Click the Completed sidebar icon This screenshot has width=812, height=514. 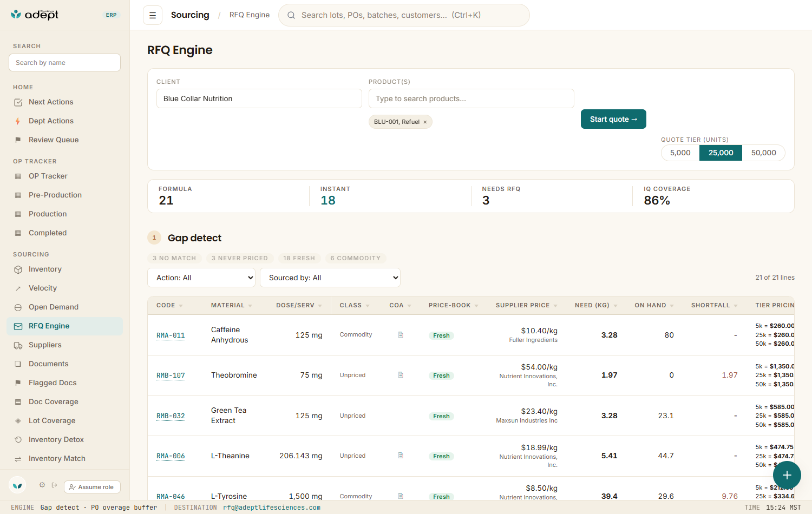point(18,233)
